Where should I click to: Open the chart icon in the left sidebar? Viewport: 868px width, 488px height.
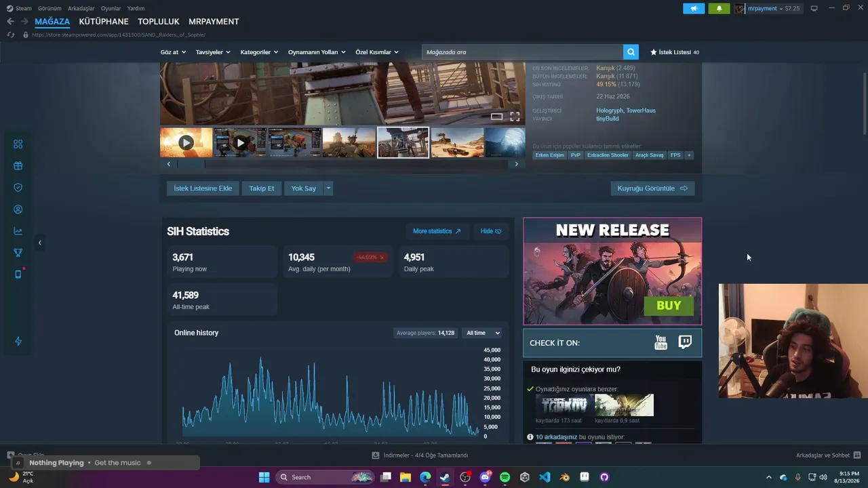[x=18, y=231]
